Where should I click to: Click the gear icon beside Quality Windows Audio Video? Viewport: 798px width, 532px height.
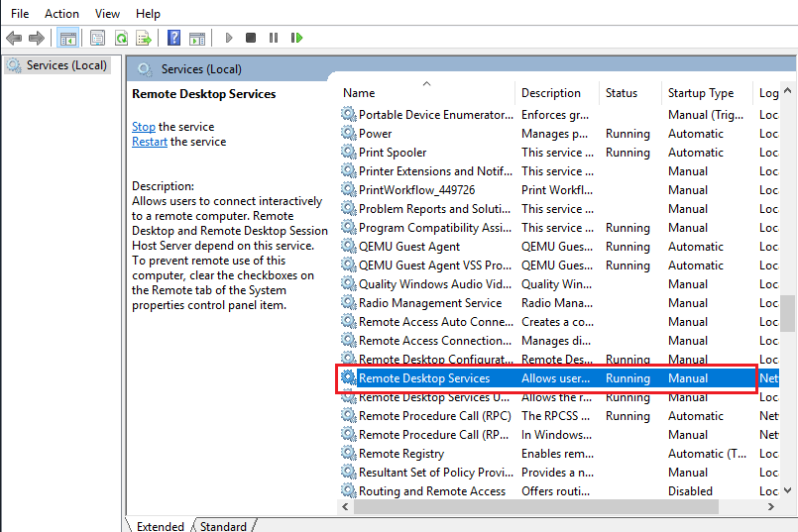click(x=348, y=283)
